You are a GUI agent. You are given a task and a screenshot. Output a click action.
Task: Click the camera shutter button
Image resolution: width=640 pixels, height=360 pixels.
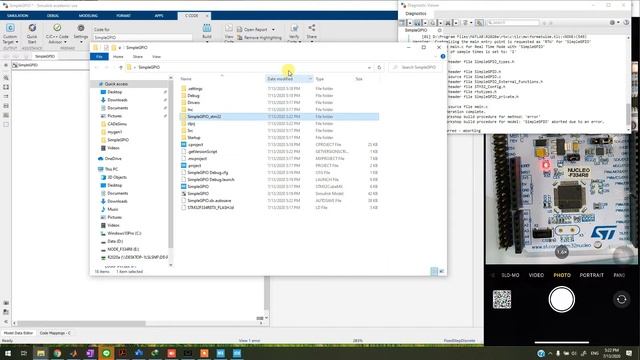(x=562, y=299)
